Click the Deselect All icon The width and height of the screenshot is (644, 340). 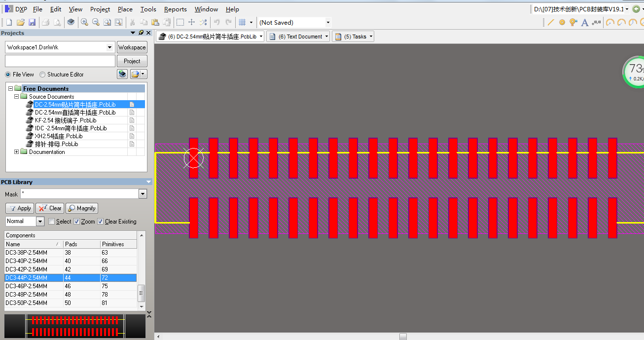[x=203, y=22]
